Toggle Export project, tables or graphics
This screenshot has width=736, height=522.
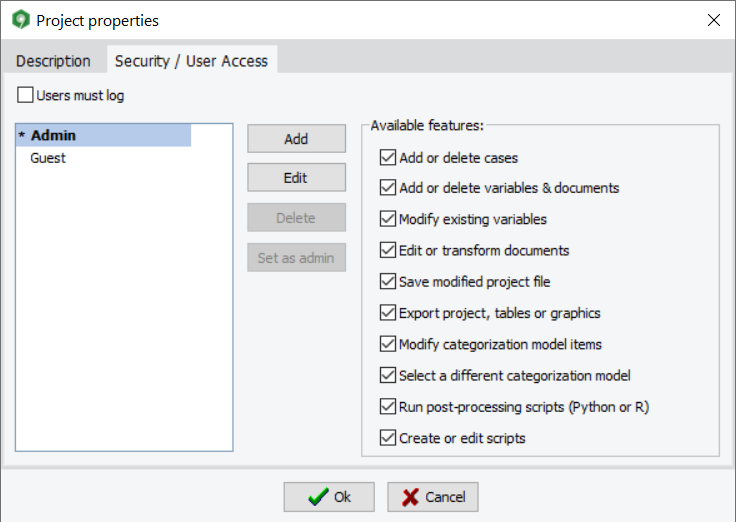[x=388, y=313]
